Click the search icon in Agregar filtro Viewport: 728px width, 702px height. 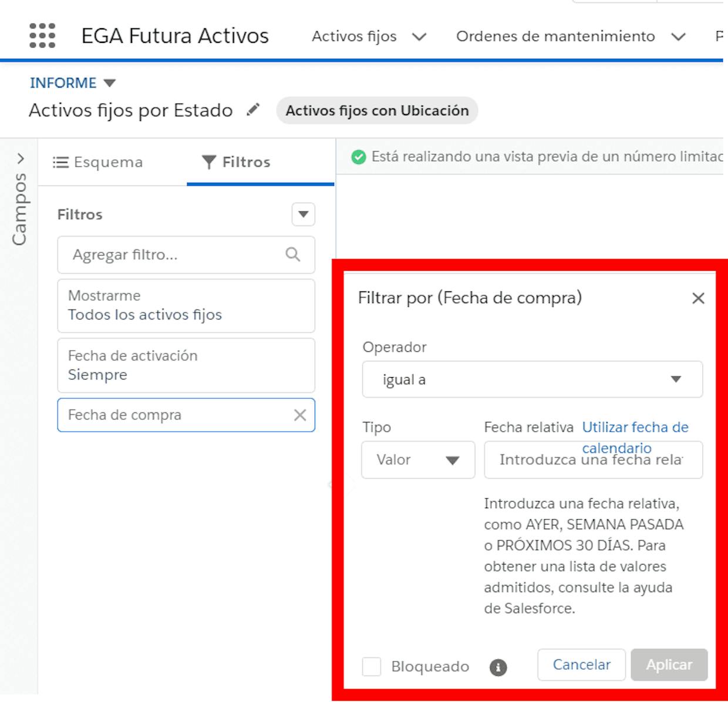point(292,254)
